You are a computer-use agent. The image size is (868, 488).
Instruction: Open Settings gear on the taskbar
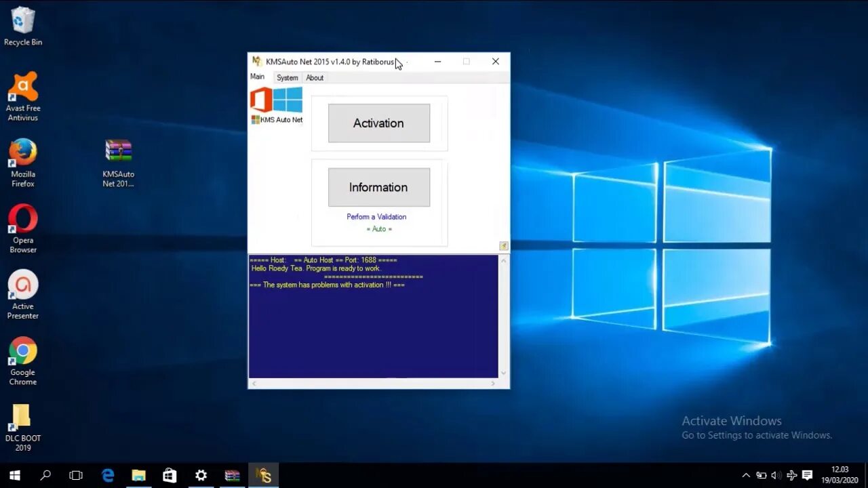[201, 476]
